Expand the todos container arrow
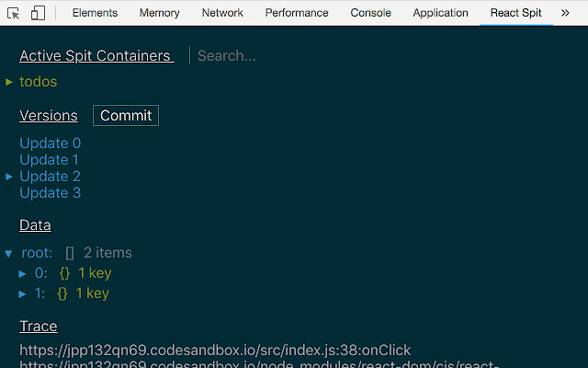588x368 pixels. click(x=9, y=82)
